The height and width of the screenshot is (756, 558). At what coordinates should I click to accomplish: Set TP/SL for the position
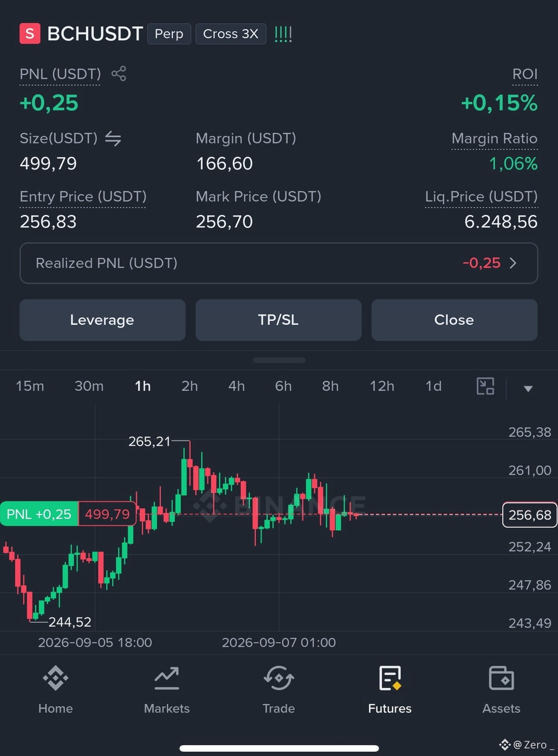click(279, 320)
